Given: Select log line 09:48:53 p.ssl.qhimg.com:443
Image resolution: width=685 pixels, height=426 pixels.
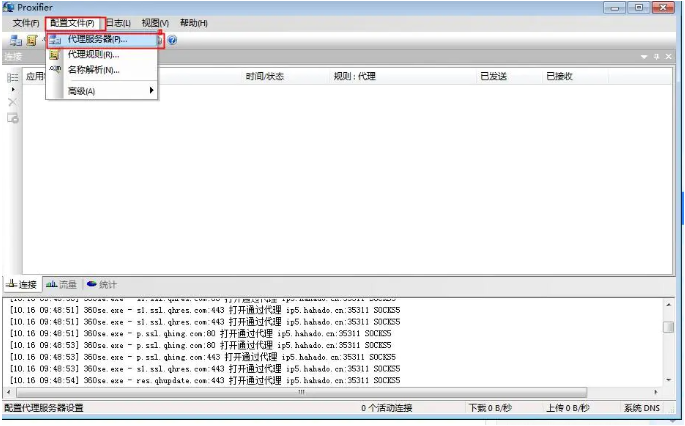Looking at the screenshot, I should pos(203,357).
